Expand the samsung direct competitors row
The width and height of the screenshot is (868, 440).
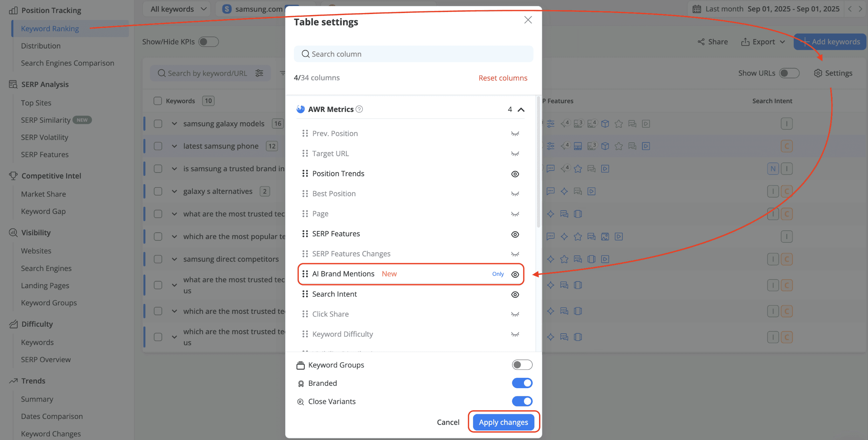[x=174, y=259]
